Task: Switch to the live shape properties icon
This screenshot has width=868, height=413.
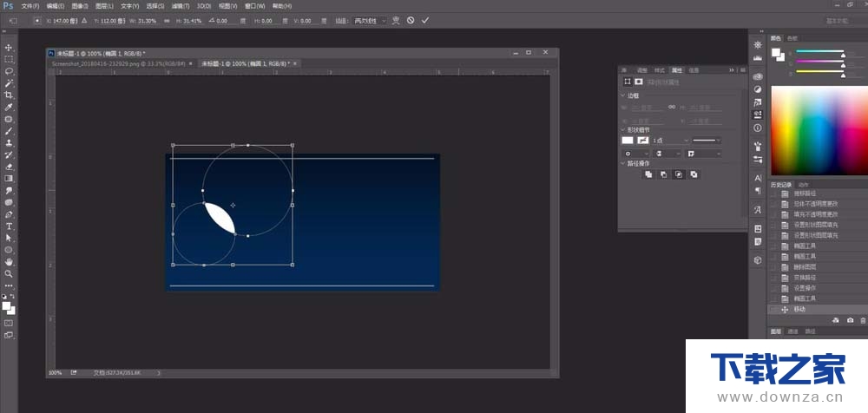Action: pos(628,82)
